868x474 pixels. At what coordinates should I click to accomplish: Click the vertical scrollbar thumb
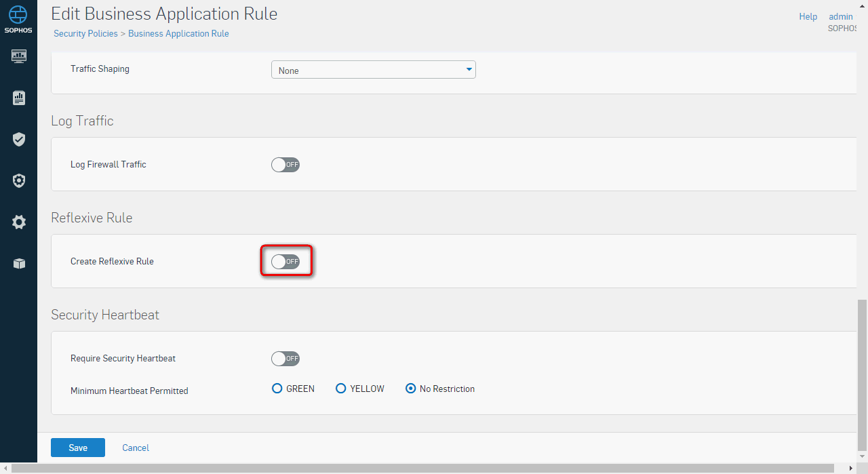pos(862,374)
